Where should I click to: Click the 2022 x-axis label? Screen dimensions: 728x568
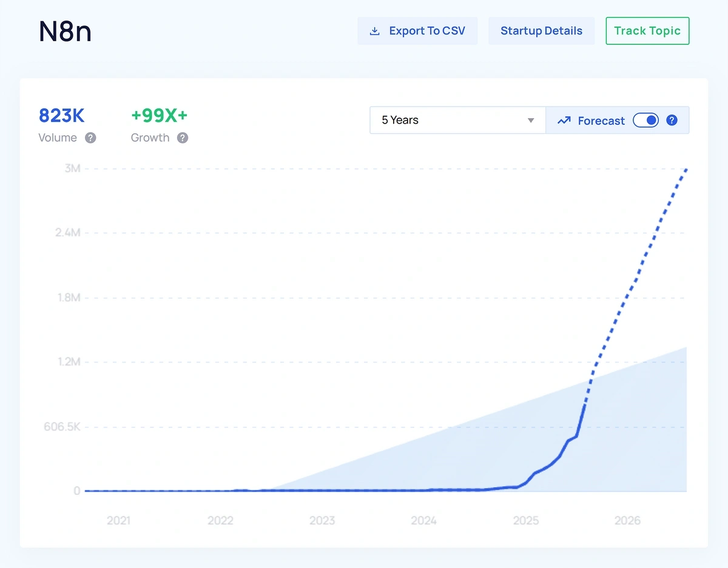coord(220,521)
